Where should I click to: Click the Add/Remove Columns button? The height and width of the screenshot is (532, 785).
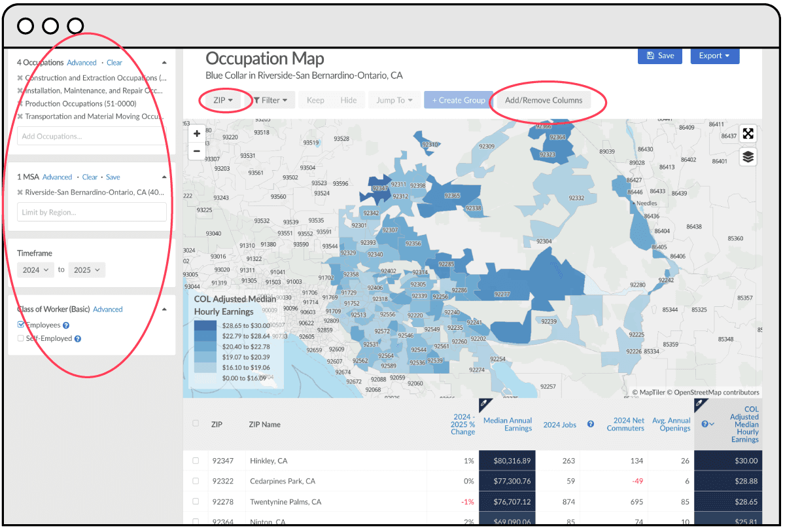click(x=543, y=100)
